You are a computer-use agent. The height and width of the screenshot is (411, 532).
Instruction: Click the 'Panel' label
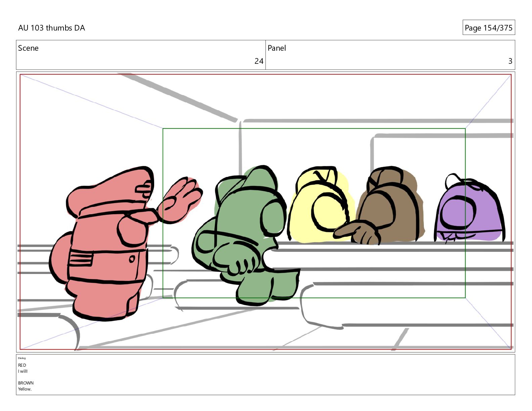[x=277, y=48]
